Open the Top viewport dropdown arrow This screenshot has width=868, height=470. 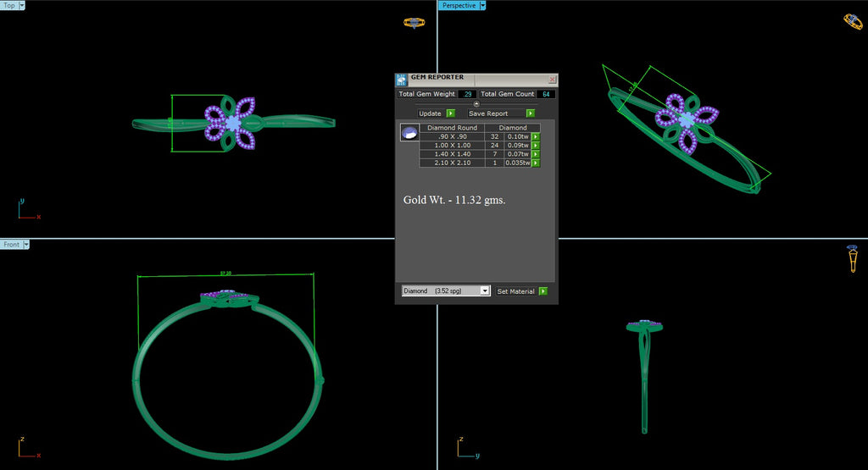(x=21, y=5)
